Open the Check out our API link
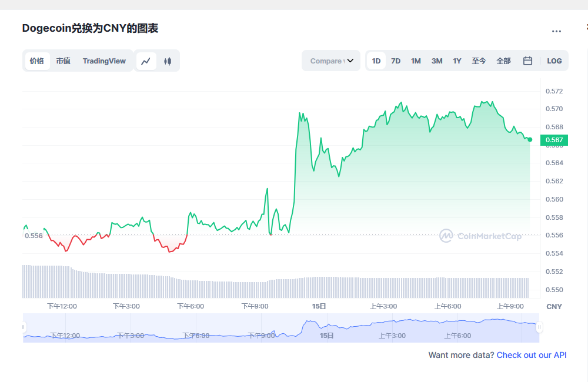This screenshot has height=382, width=588. pos(532,355)
